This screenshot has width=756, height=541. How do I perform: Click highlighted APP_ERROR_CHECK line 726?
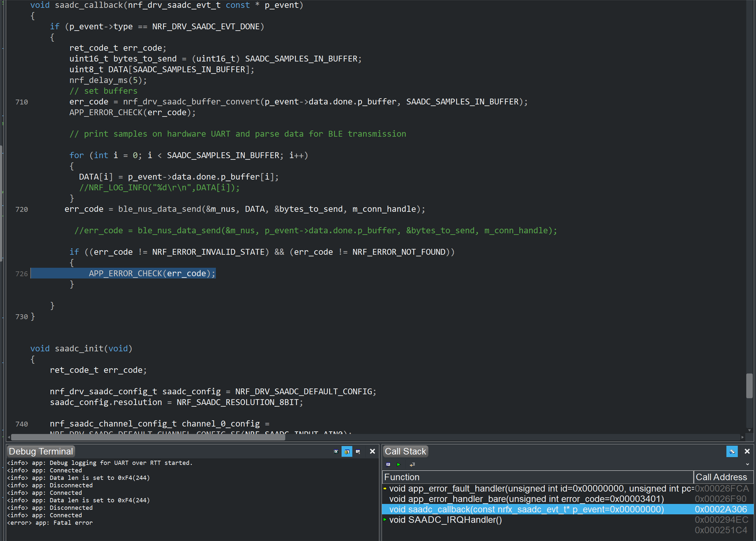click(123, 273)
